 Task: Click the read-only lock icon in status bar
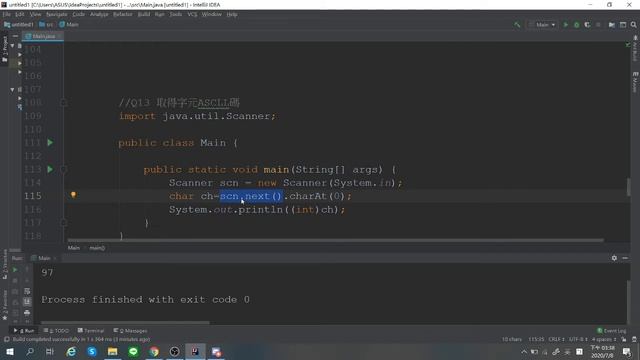pos(624,340)
